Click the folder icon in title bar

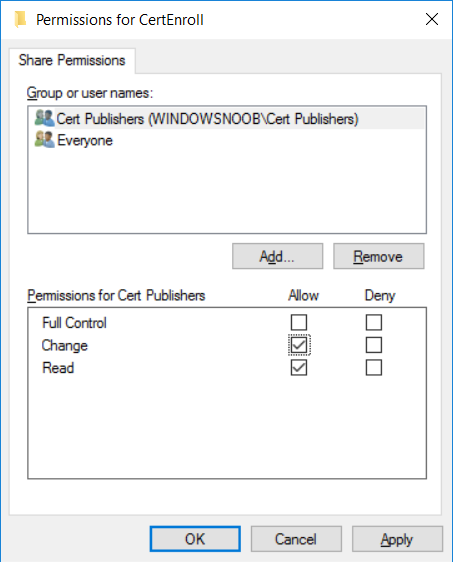pos(20,19)
